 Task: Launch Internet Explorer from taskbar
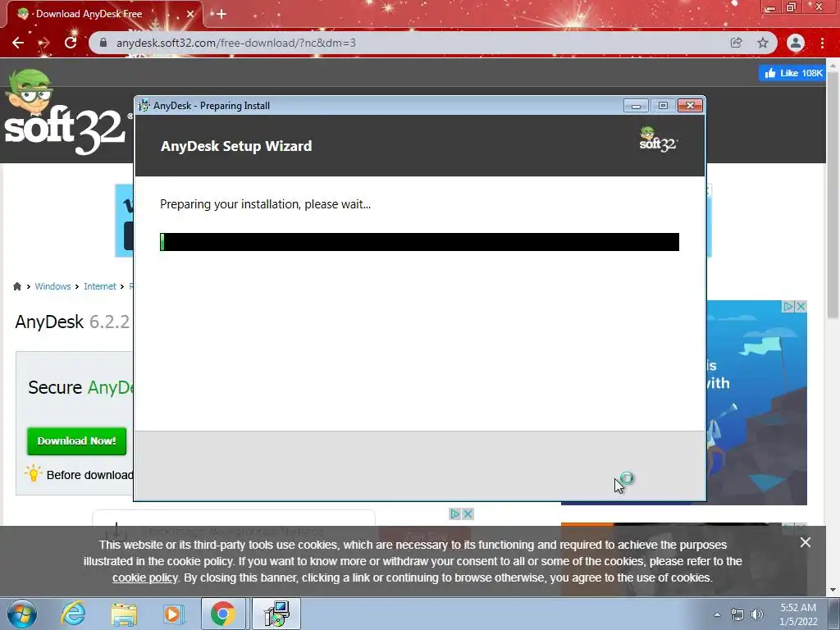coord(73,614)
